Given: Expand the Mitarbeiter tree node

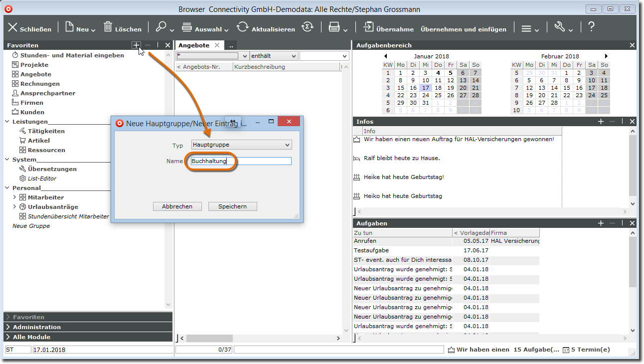Looking at the screenshot, I should click(x=14, y=197).
